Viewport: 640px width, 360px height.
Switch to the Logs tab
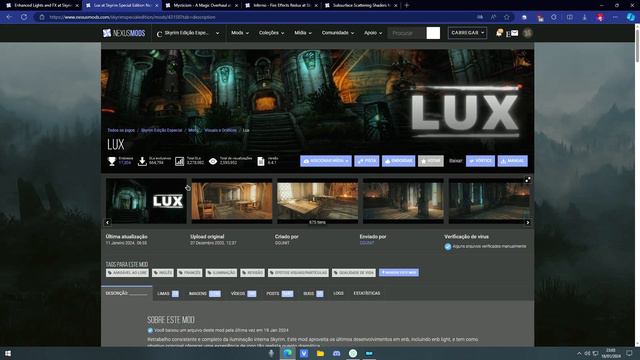tap(338, 293)
